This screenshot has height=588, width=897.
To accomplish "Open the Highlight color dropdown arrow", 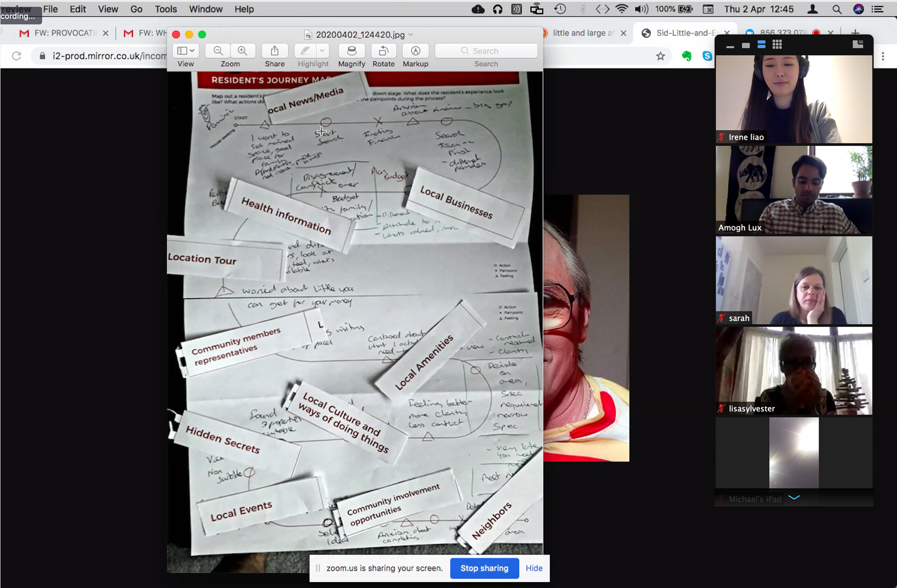I will click(x=322, y=51).
